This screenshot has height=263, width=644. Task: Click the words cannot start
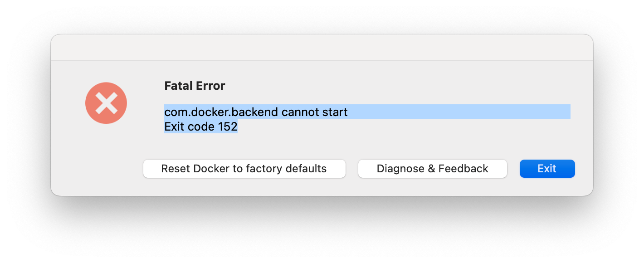(x=315, y=112)
